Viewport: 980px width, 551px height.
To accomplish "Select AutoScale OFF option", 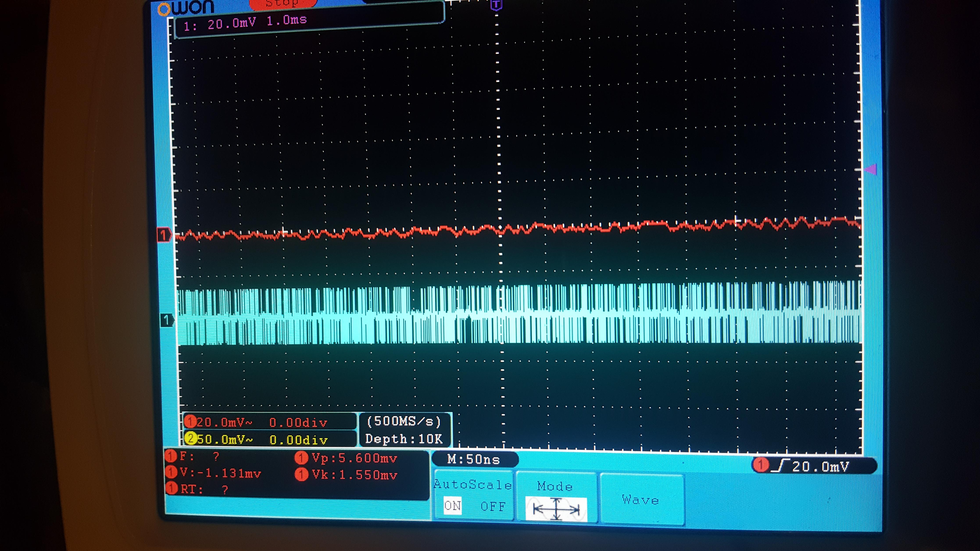I will [x=493, y=506].
